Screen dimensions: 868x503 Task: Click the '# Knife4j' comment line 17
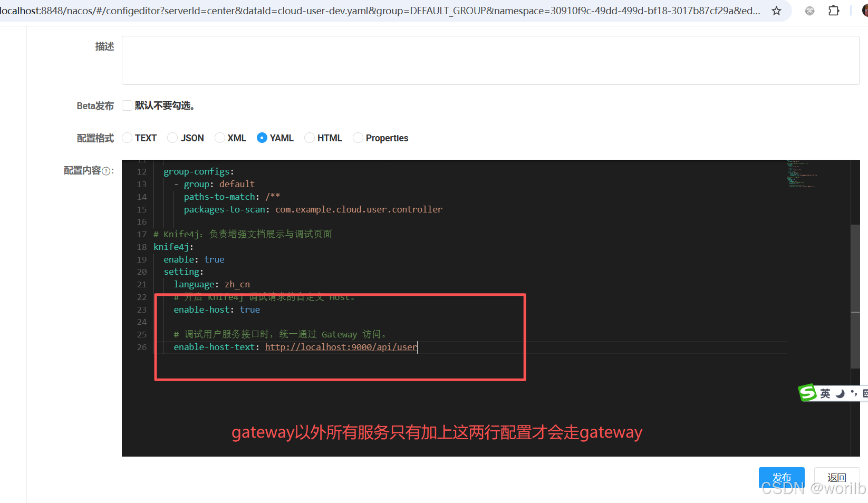coord(243,234)
